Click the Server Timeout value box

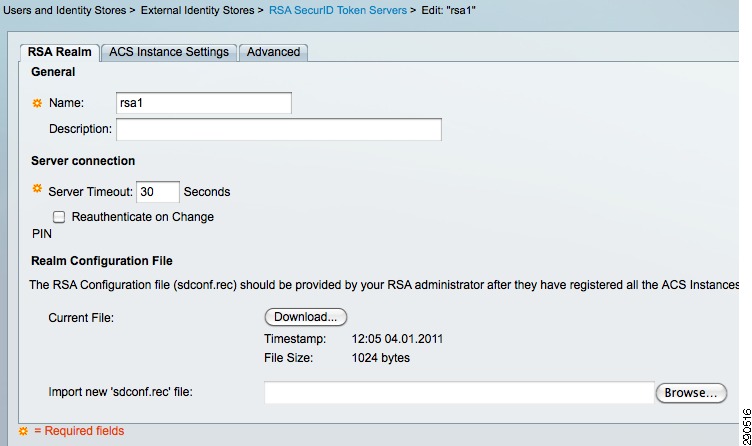(x=158, y=192)
